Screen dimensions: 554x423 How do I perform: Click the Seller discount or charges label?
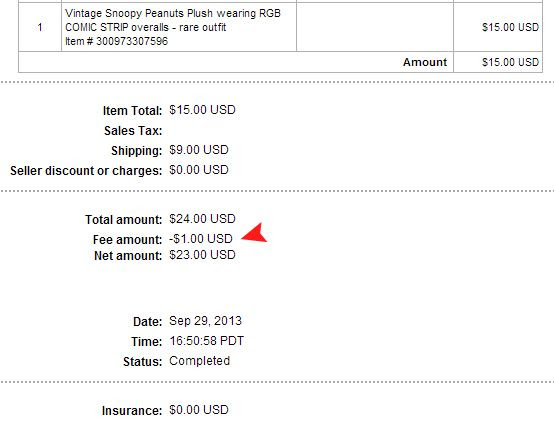click(x=86, y=171)
